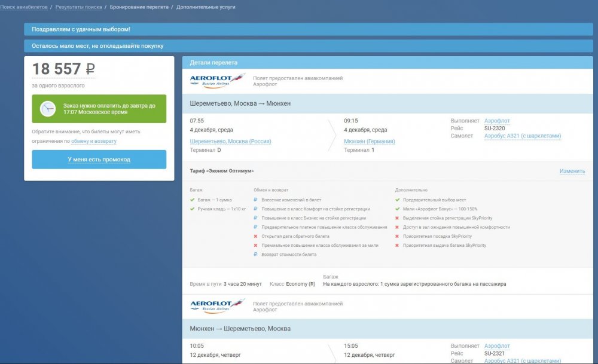Click the red cross beside 'Выделенная стойка регистрации SkyPriority'

click(398, 218)
